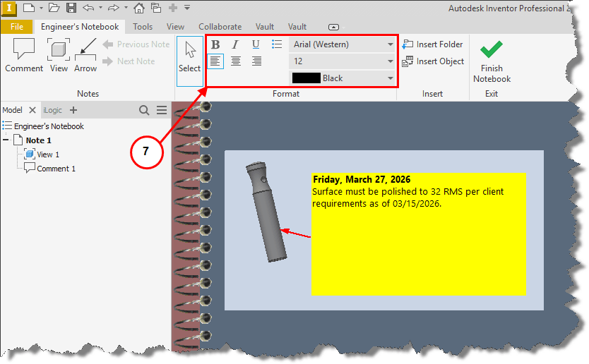The width and height of the screenshot is (589, 364).
Task: Click the Inventor application logo icon
Action: [8, 8]
